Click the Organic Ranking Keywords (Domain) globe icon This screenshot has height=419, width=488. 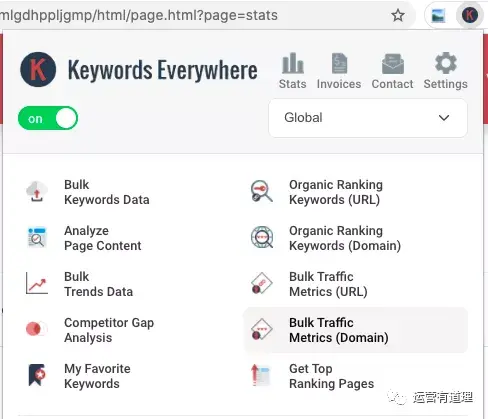tap(262, 237)
